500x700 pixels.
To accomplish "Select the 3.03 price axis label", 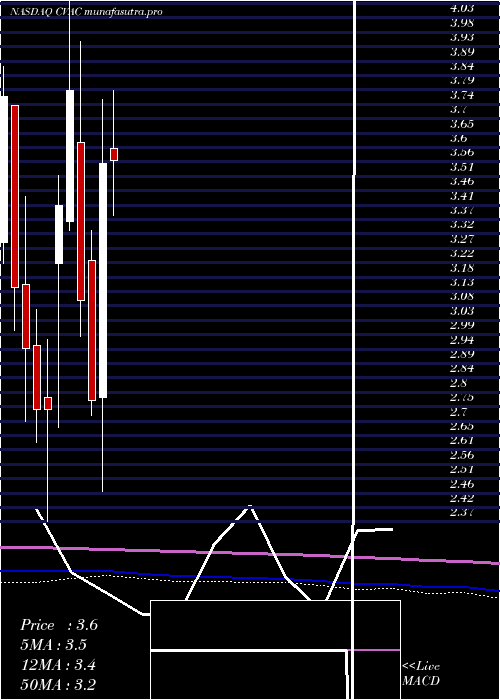I will (462, 311).
